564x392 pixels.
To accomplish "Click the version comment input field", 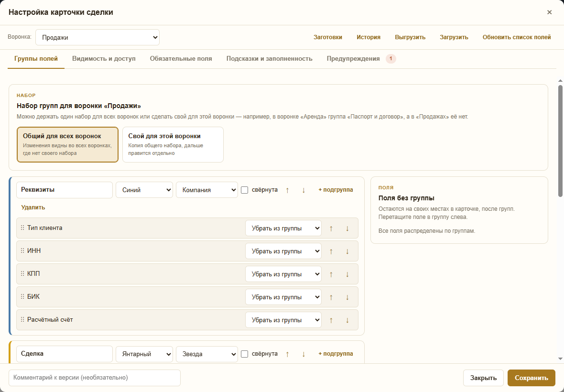I will (x=95, y=378).
